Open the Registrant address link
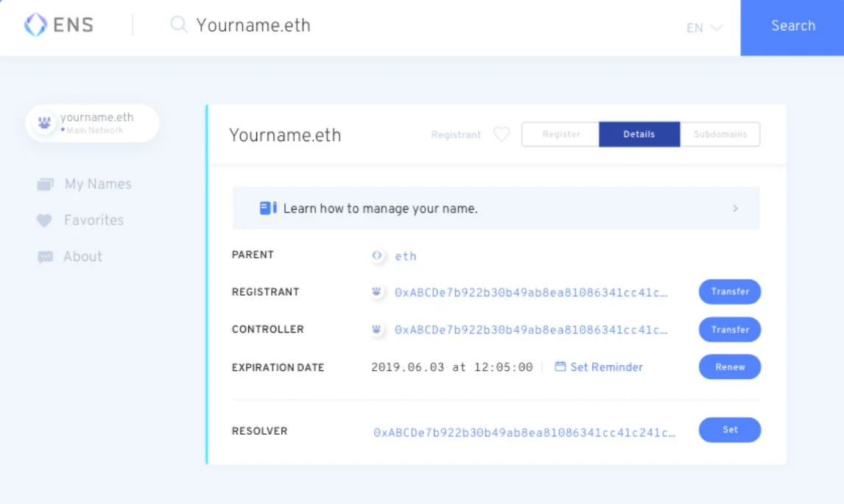The width and height of the screenshot is (844, 504). tap(531, 293)
